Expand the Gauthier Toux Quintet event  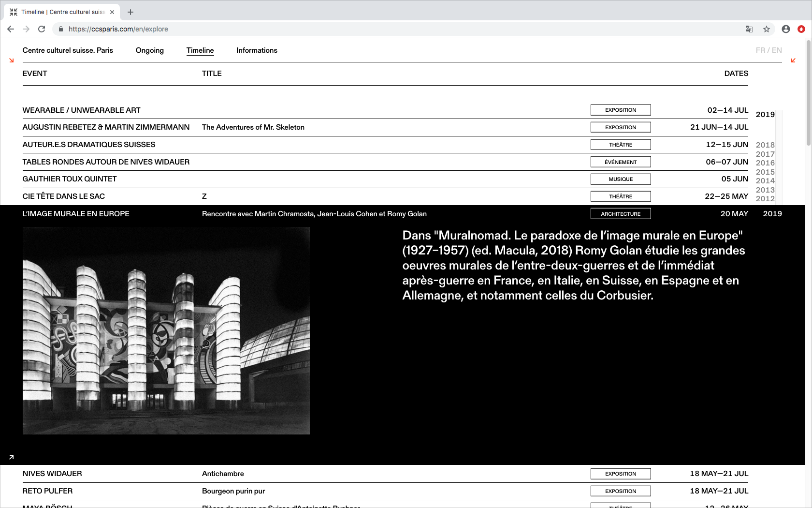(70, 179)
